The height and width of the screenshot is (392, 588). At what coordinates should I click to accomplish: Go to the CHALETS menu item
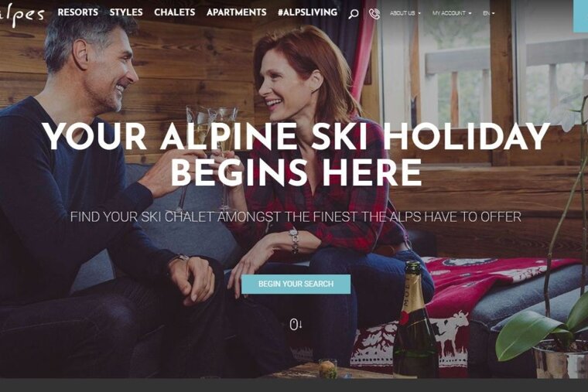174,12
